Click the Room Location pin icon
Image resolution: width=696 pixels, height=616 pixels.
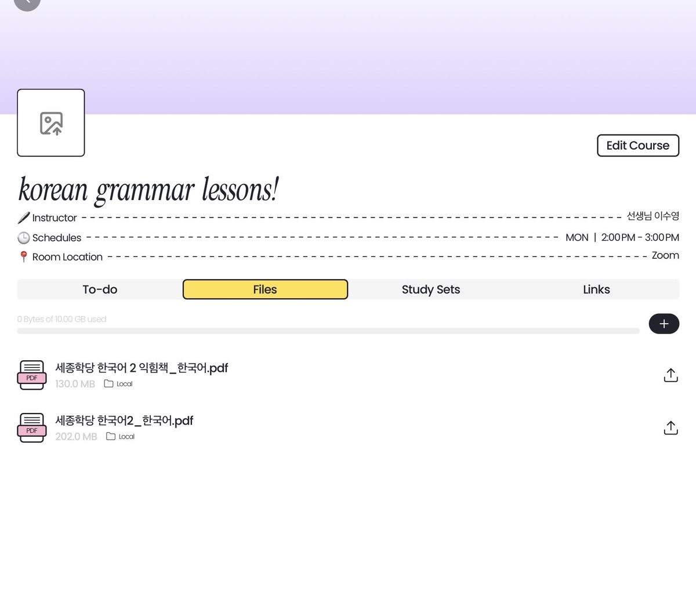(23, 256)
